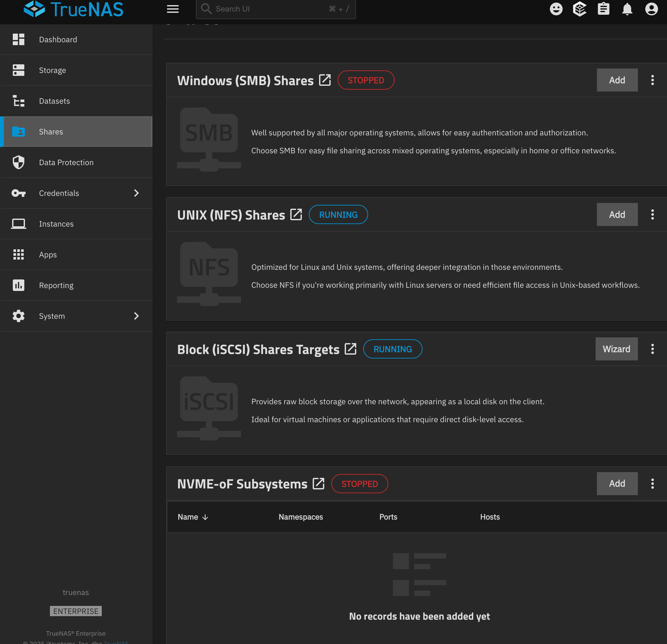
Task: Click the Dashboard grid icon
Action: point(18,39)
